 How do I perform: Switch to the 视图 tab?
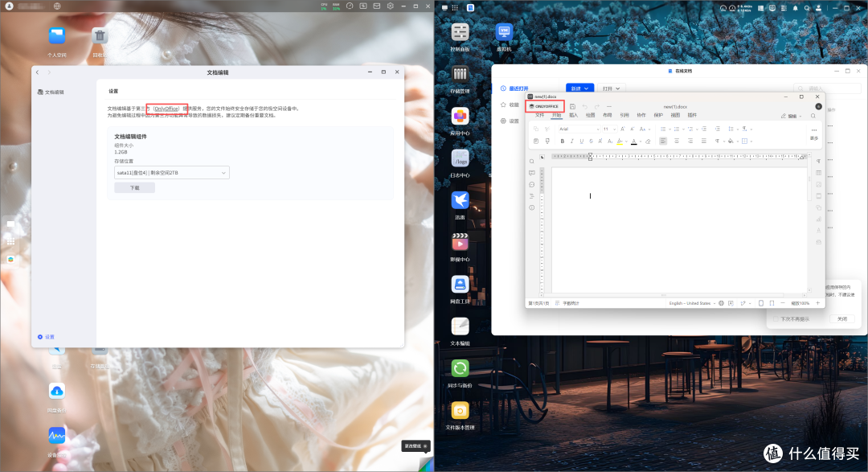[x=675, y=115]
